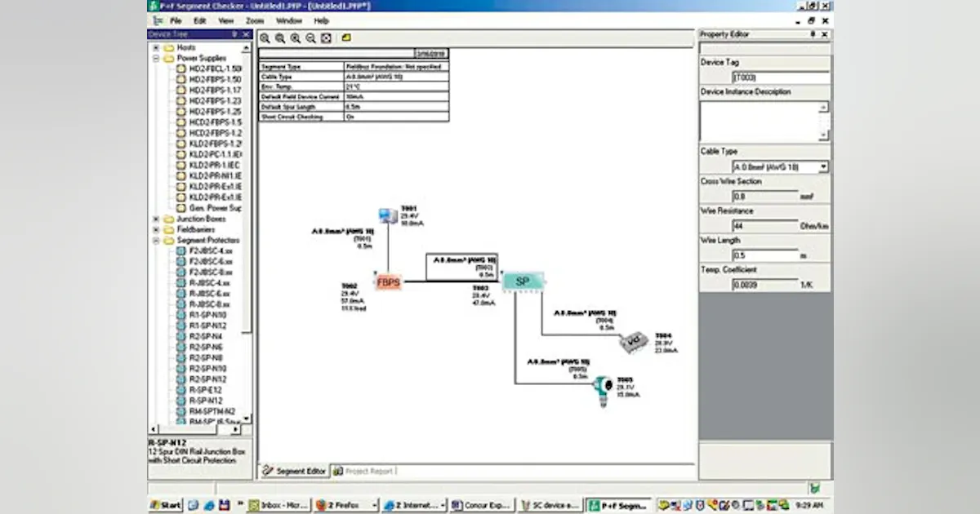The height and width of the screenshot is (514, 980).
Task: Close the Device Tree panel
Action: tap(247, 34)
